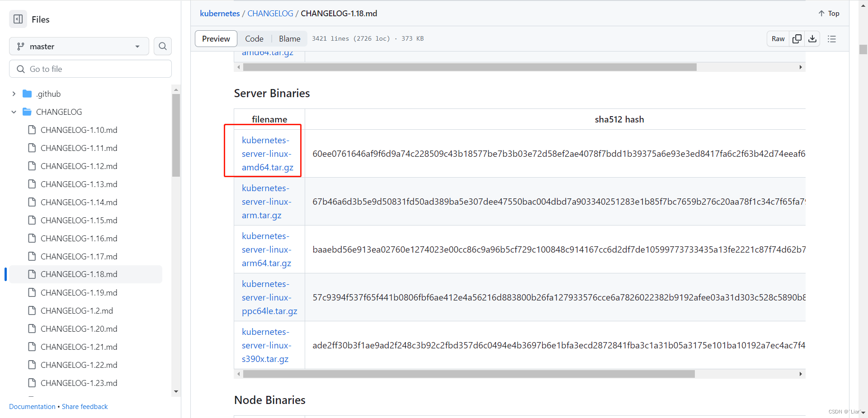Open CHANGELOG-1.15.md file

coord(79,221)
